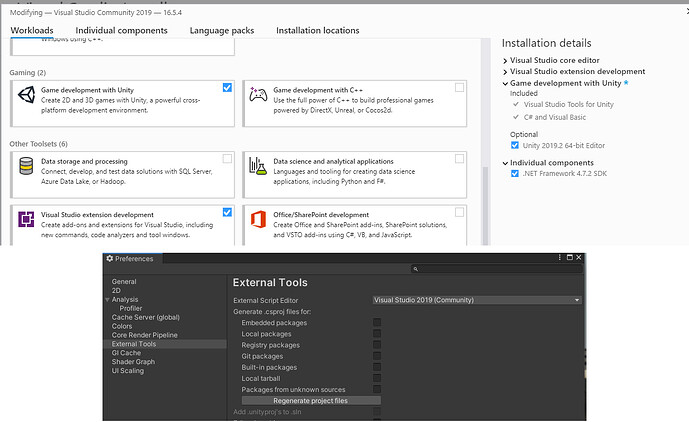Click the gamepad icon for Game development with C++
Image resolution: width=689 pixels, height=422 pixels.
(x=258, y=95)
